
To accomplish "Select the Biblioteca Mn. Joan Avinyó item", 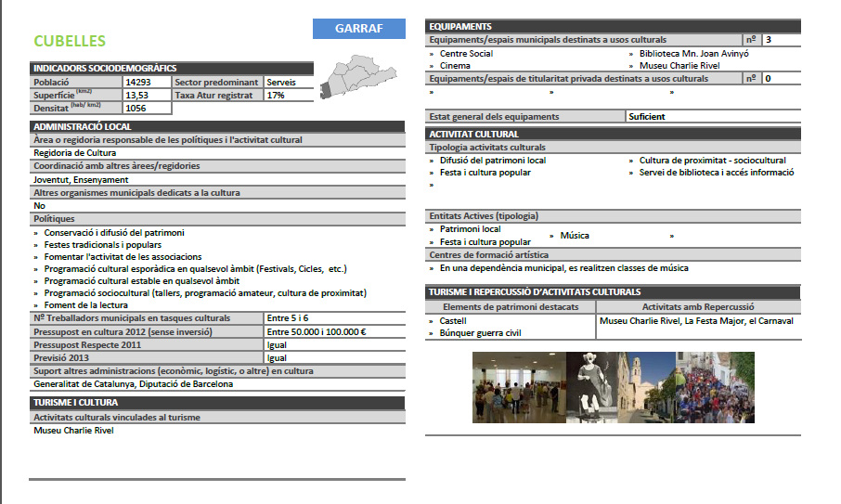I will coord(694,54).
